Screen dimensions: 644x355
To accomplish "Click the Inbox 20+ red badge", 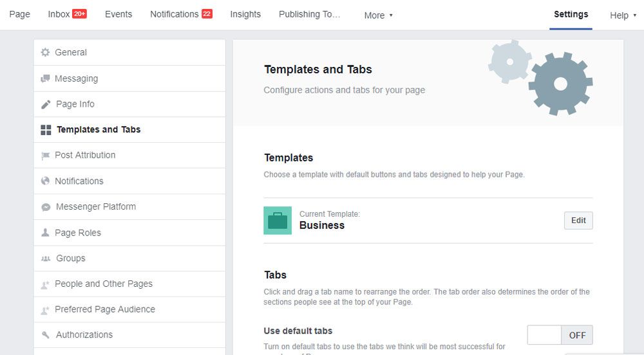I will coord(80,14).
